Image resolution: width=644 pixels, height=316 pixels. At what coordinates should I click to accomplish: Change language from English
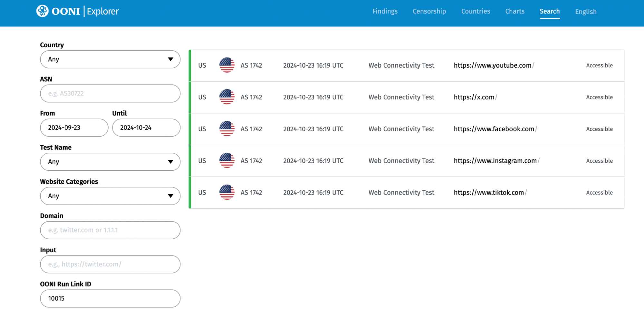(585, 12)
